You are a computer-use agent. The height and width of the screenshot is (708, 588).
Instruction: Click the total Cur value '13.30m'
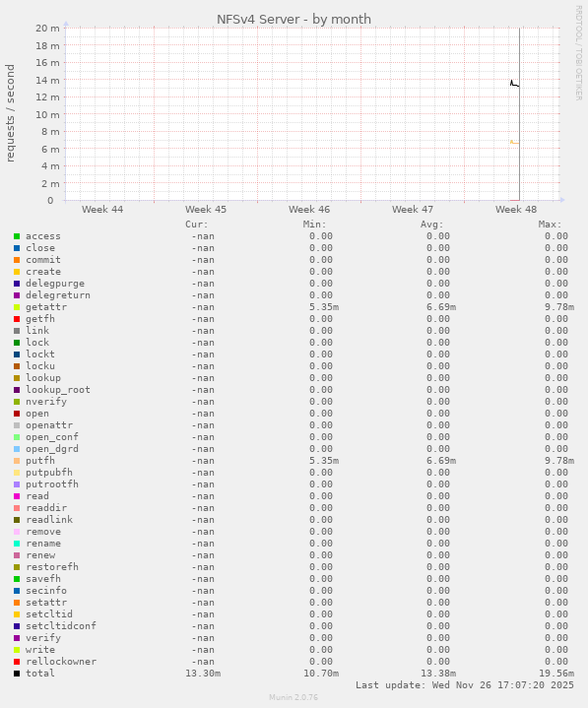203,674
